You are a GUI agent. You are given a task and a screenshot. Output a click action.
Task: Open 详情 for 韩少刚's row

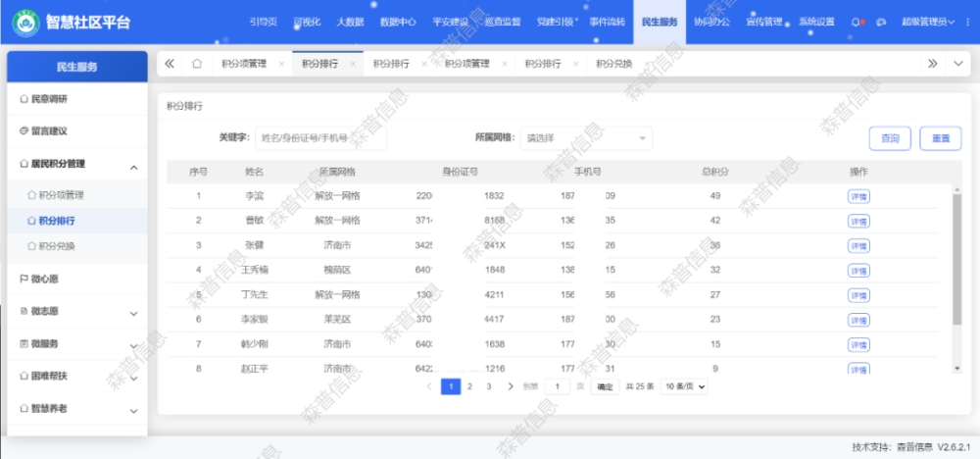coord(858,344)
